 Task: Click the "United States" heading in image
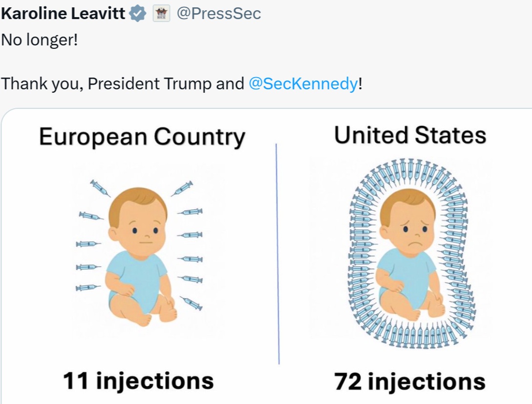tap(410, 135)
